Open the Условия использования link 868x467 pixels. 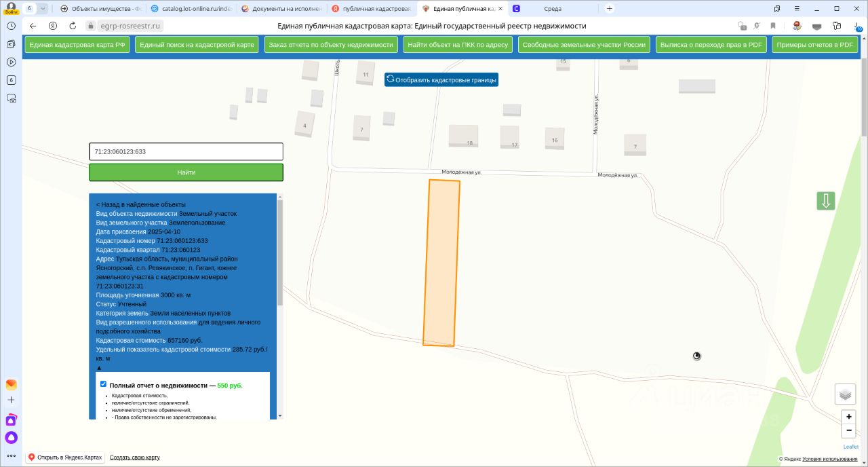coord(829,460)
